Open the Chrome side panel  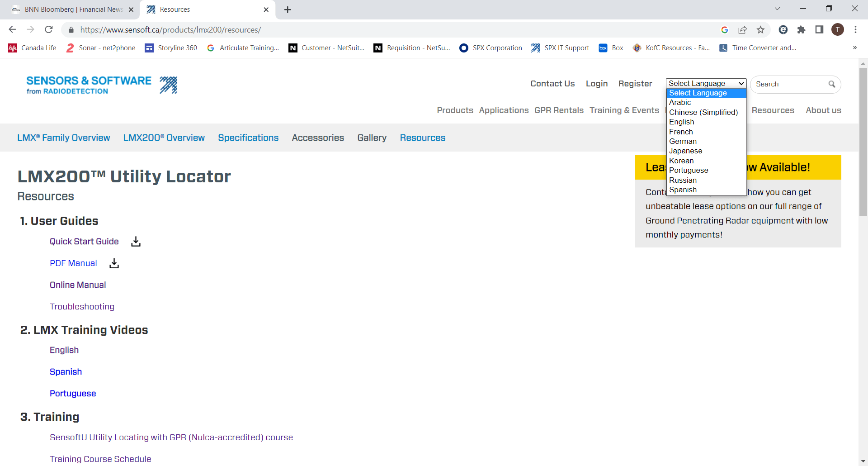(819, 30)
